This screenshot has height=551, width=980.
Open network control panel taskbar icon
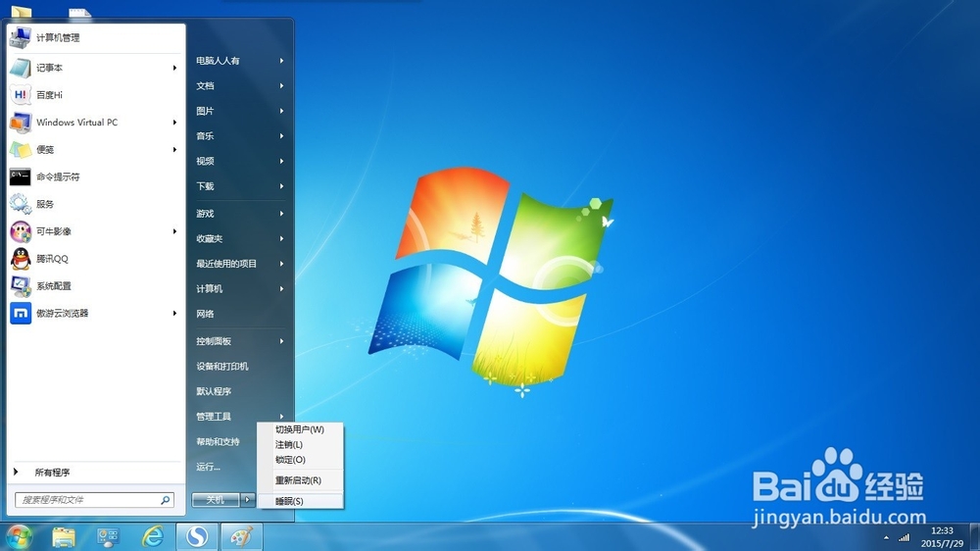tap(108, 537)
